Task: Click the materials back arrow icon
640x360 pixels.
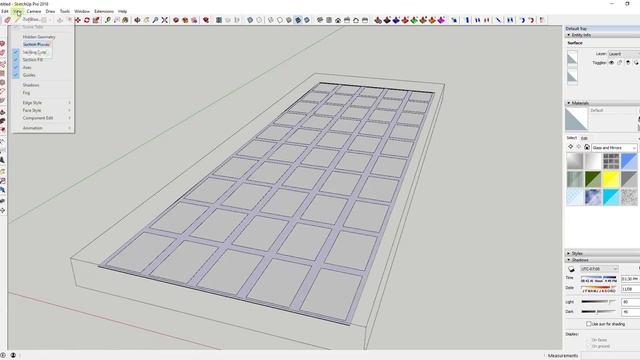Action: point(571,147)
